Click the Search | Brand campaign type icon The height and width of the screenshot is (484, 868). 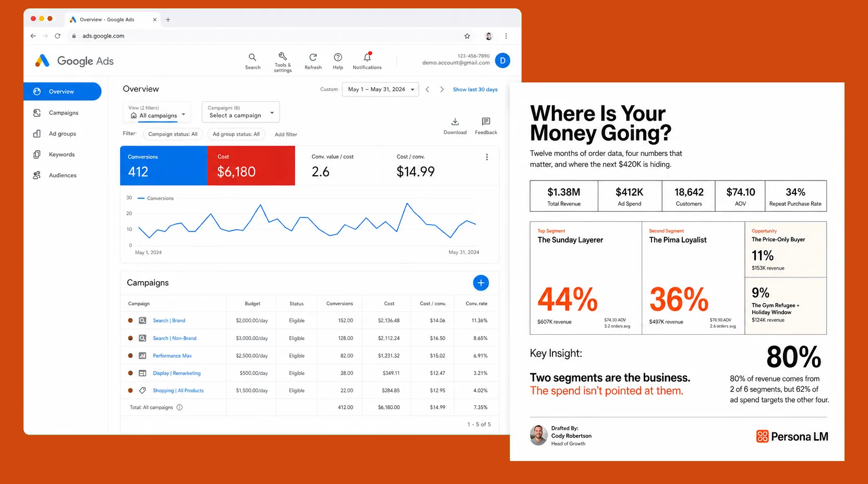[142, 321]
